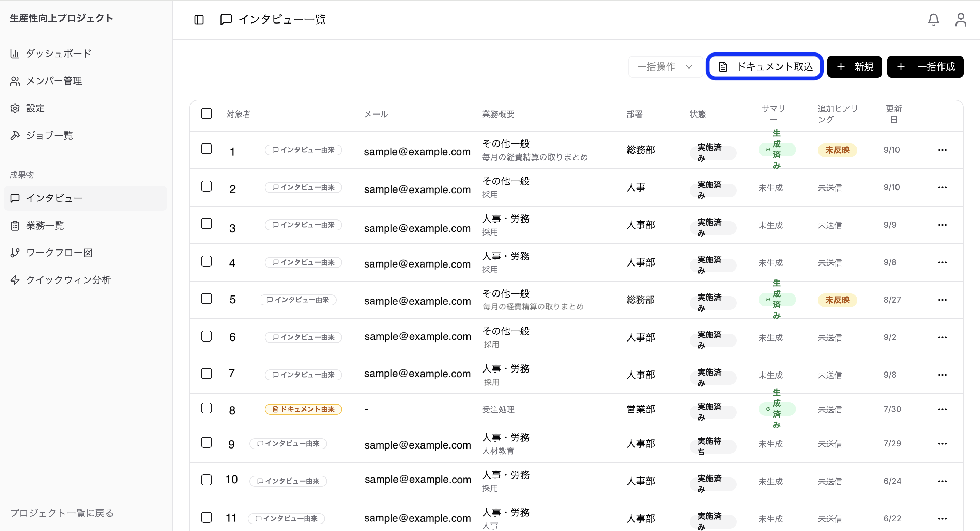Open row 10 three-dot menu
The width and height of the screenshot is (980, 531).
point(942,481)
